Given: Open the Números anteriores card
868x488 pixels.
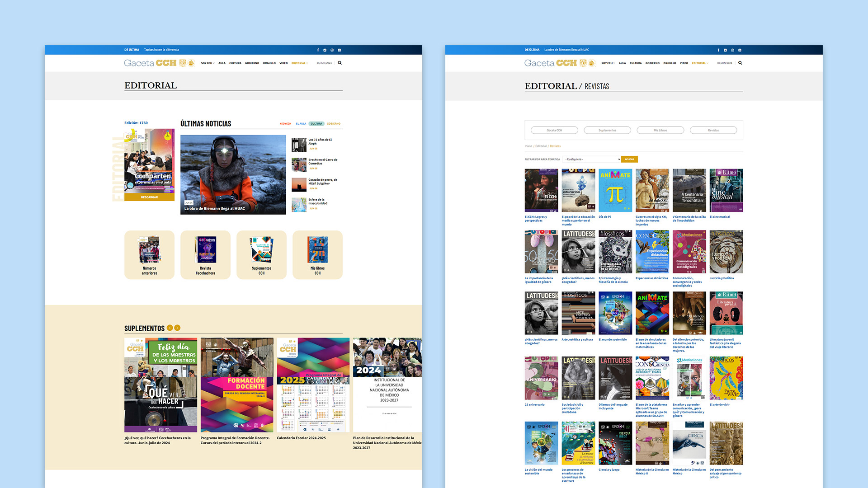Looking at the screenshot, I should tap(149, 255).
